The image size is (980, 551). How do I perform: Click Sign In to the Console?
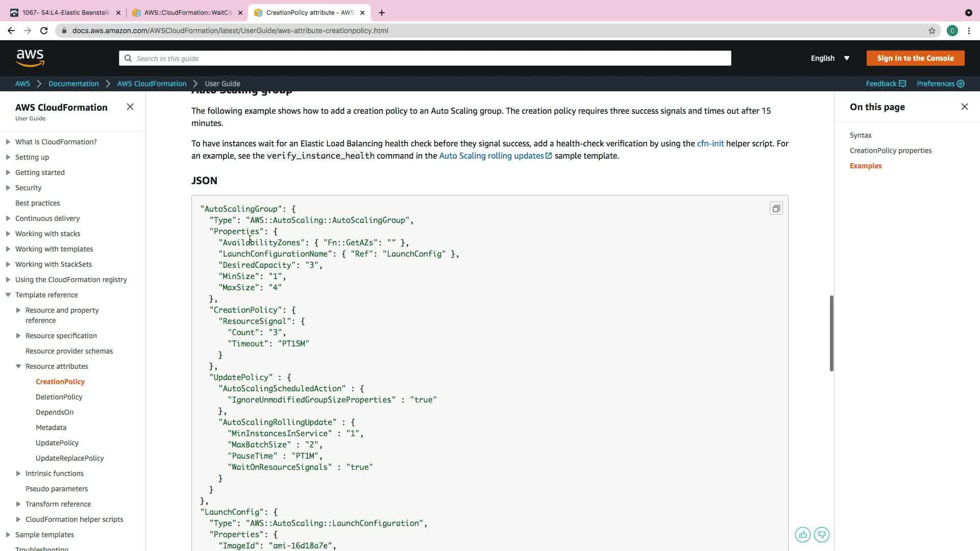point(915,58)
